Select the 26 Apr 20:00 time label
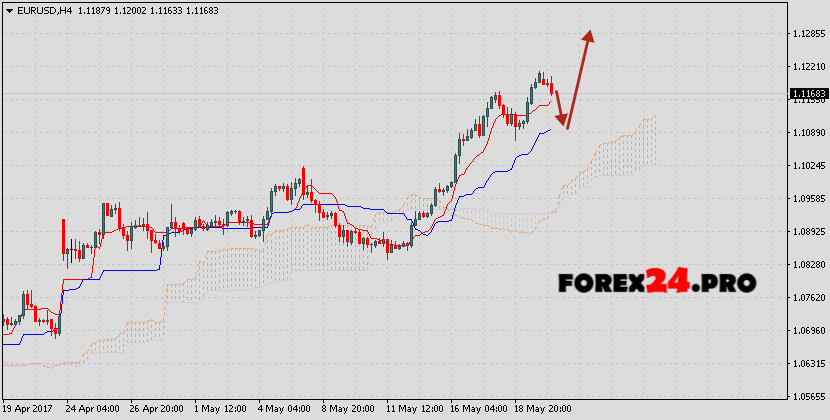This screenshot has width=830, height=420. (155, 409)
